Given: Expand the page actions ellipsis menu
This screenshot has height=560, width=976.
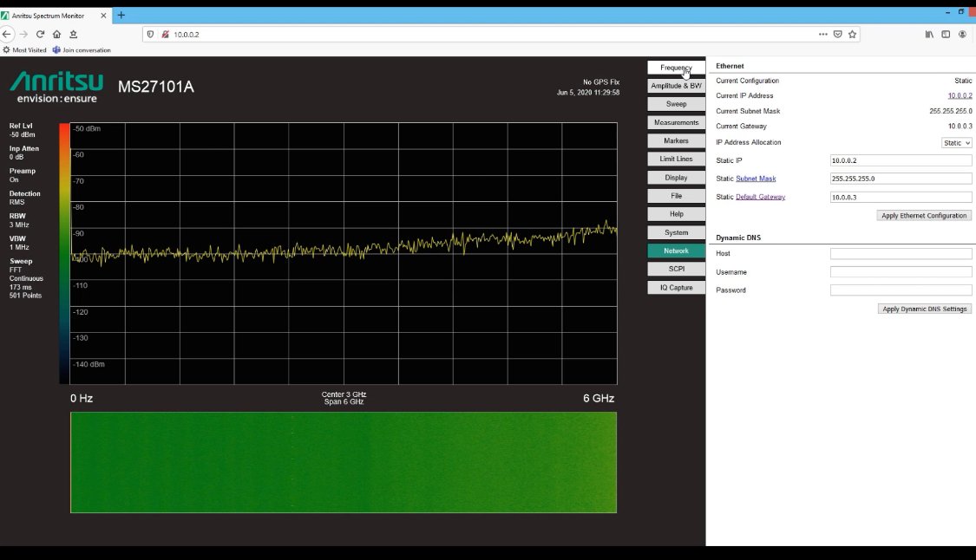Looking at the screenshot, I should (822, 34).
